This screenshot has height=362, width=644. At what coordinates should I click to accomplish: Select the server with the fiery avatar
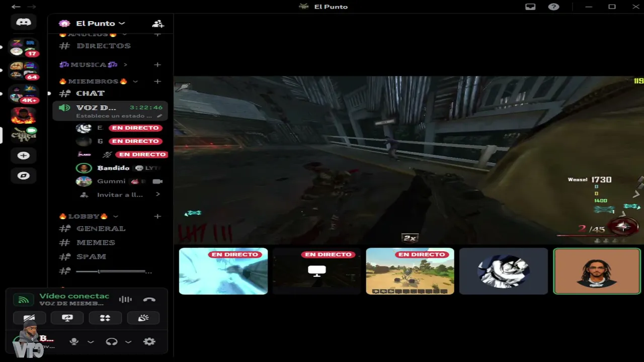(23, 116)
